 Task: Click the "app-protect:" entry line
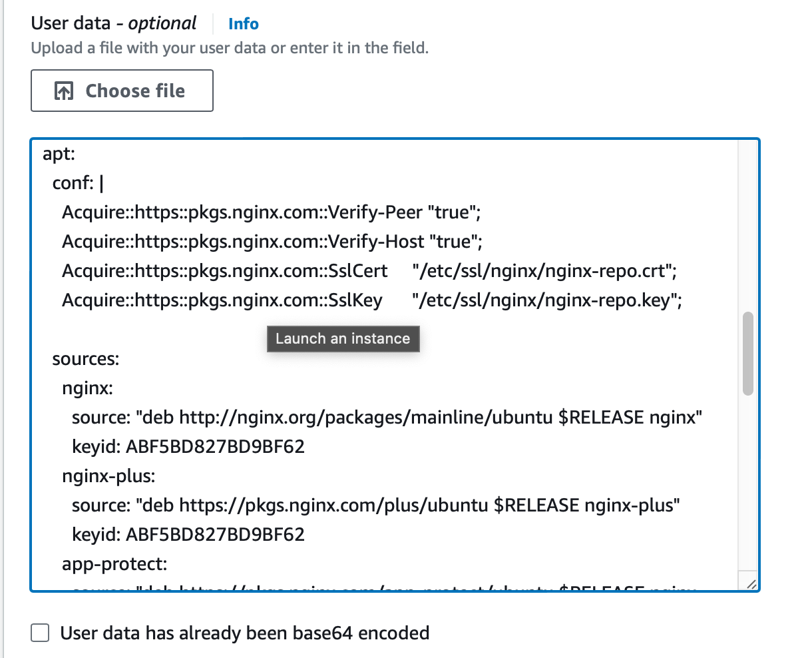[x=114, y=564]
